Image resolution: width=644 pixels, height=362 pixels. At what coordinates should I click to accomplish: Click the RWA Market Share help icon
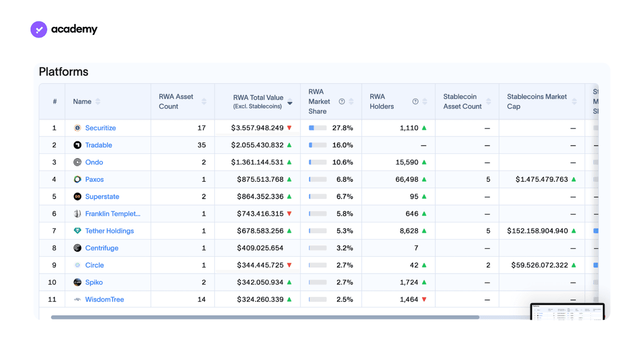pos(342,101)
